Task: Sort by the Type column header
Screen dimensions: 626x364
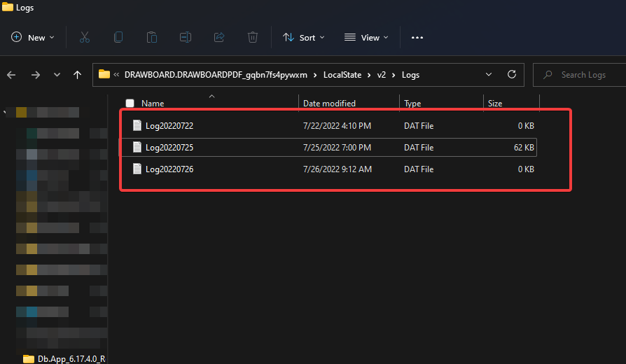Action: click(x=412, y=104)
